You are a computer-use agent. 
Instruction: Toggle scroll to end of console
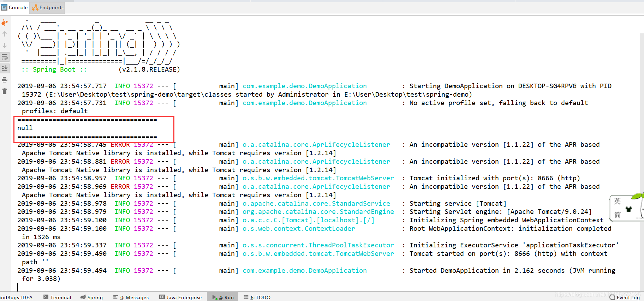(5, 68)
